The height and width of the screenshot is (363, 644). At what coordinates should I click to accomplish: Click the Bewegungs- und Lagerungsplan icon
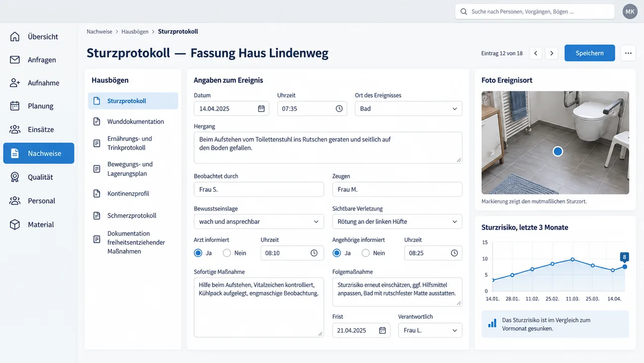coord(97,169)
